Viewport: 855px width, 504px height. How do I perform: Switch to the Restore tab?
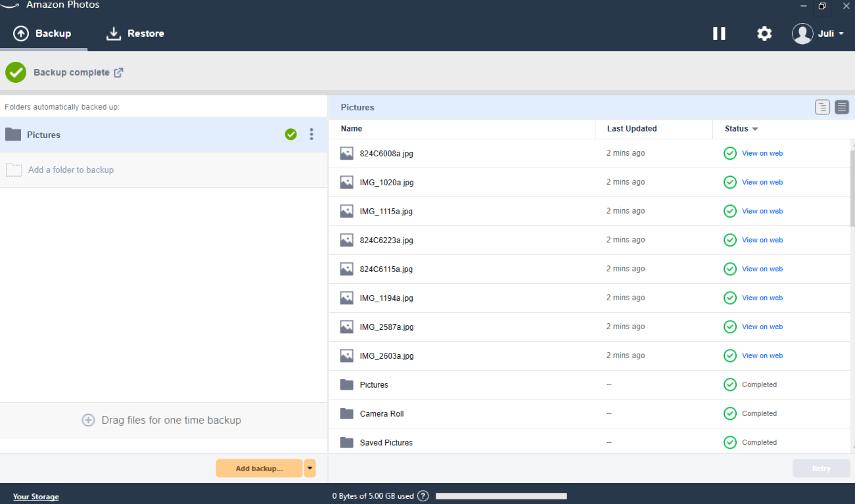coord(135,34)
